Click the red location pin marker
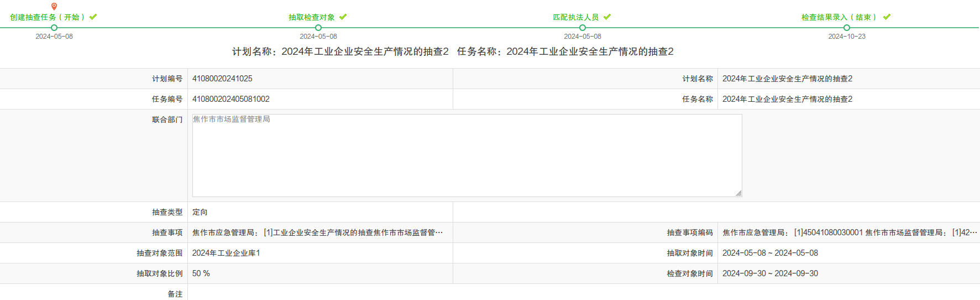The width and height of the screenshot is (980, 300). tap(54, 7)
